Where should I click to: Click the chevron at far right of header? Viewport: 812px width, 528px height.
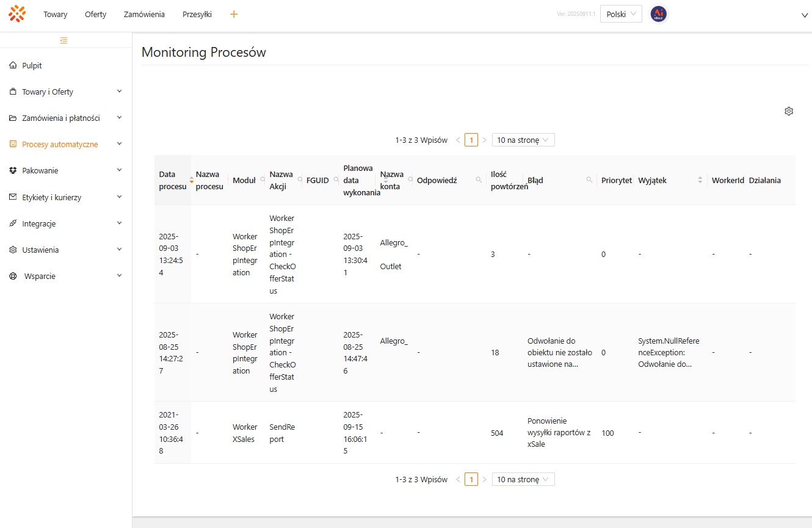804,15
